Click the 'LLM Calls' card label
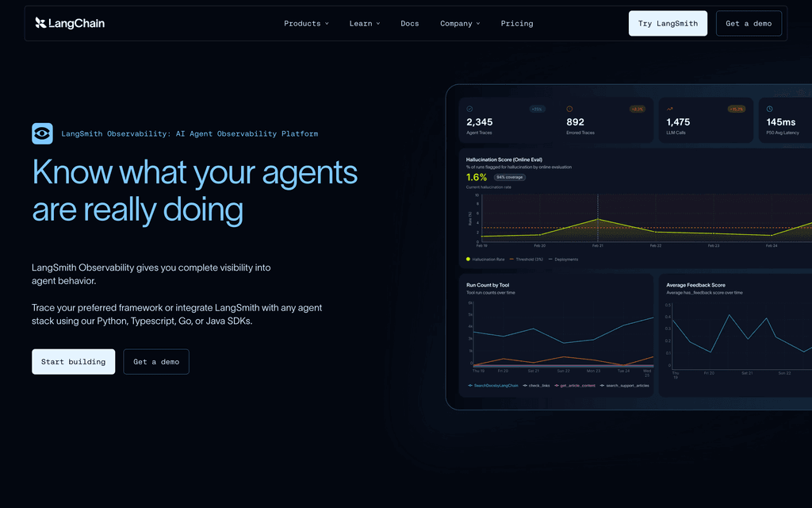 coord(676,133)
